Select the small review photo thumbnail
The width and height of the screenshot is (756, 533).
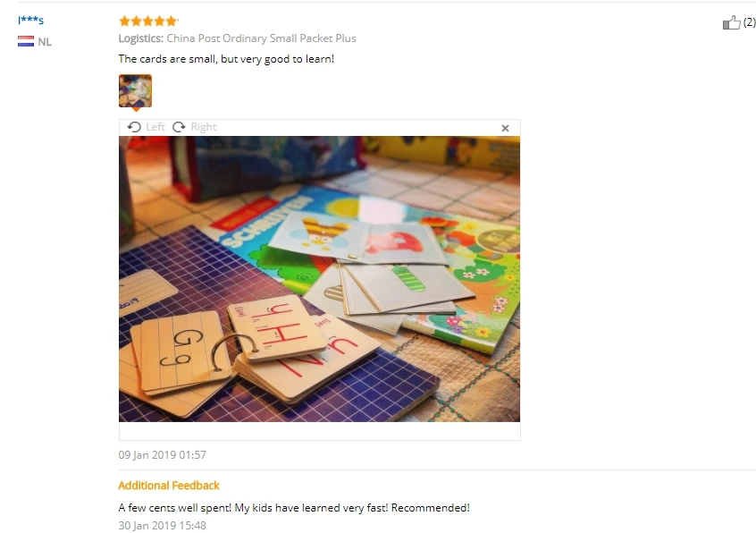(x=136, y=90)
